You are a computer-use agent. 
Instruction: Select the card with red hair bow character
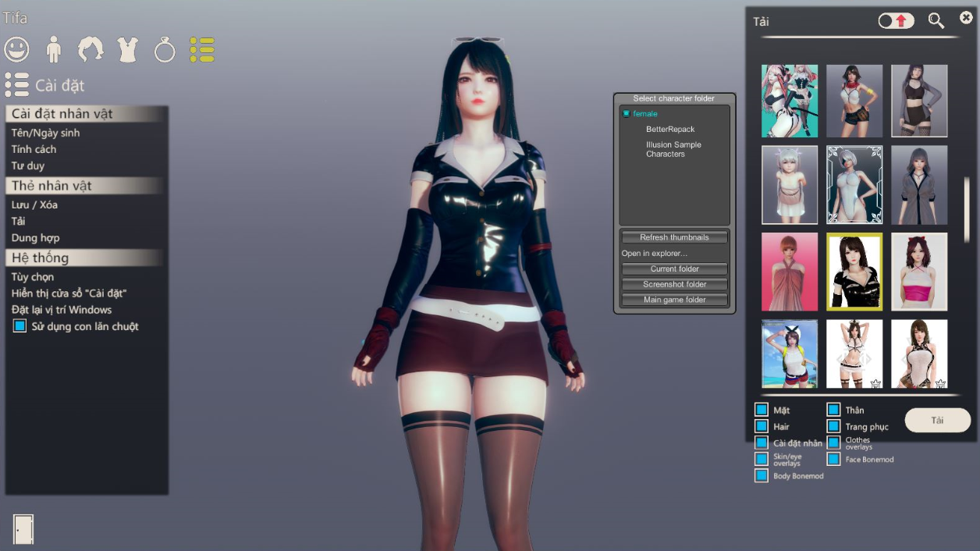[x=919, y=271]
